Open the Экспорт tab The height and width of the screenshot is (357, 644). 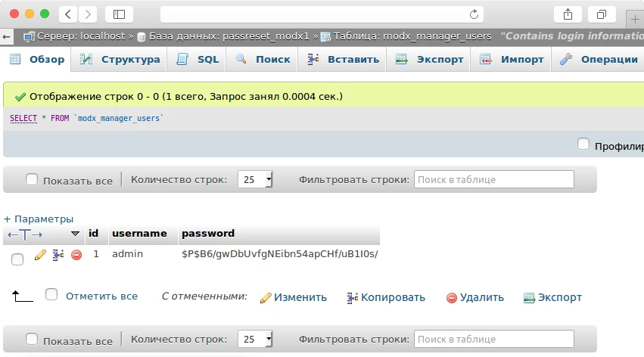(x=429, y=60)
